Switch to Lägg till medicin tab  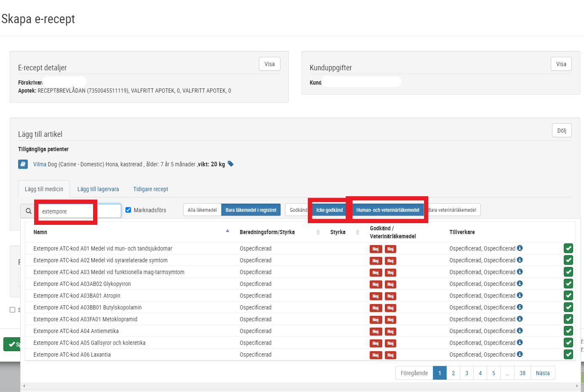tap(44, 189)
